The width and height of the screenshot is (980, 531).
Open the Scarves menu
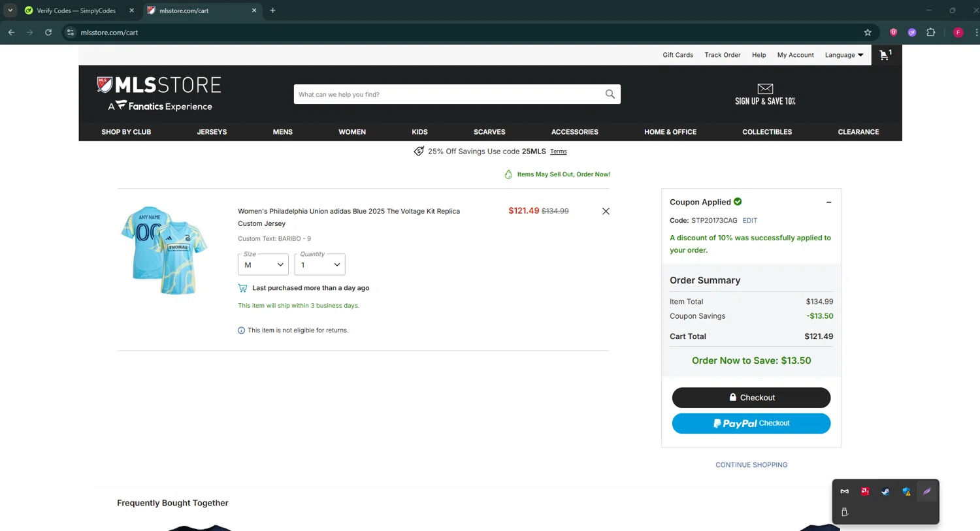click(x=489, y=132)
